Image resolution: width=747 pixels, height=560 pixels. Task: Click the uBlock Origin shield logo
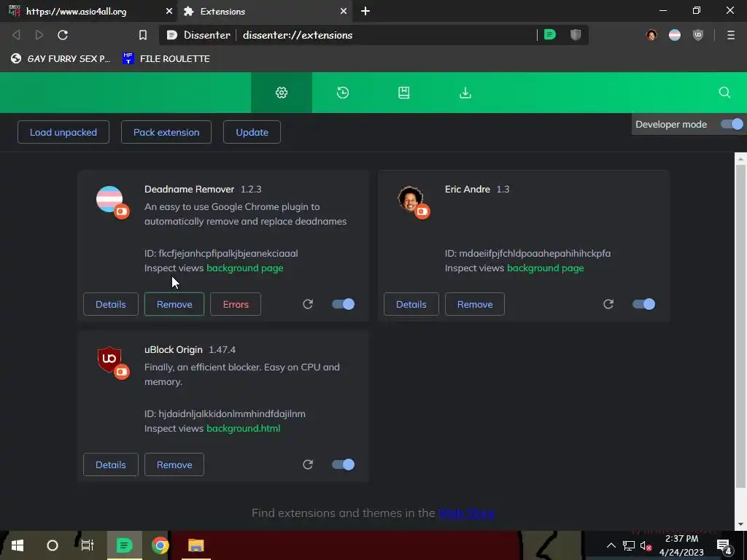tap(109, 359)
